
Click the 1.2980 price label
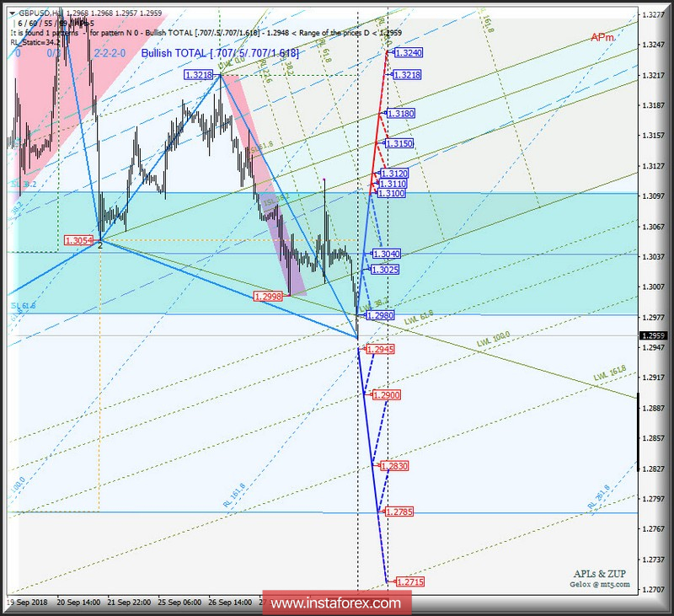pyautogui.click(x=381, y=315)
